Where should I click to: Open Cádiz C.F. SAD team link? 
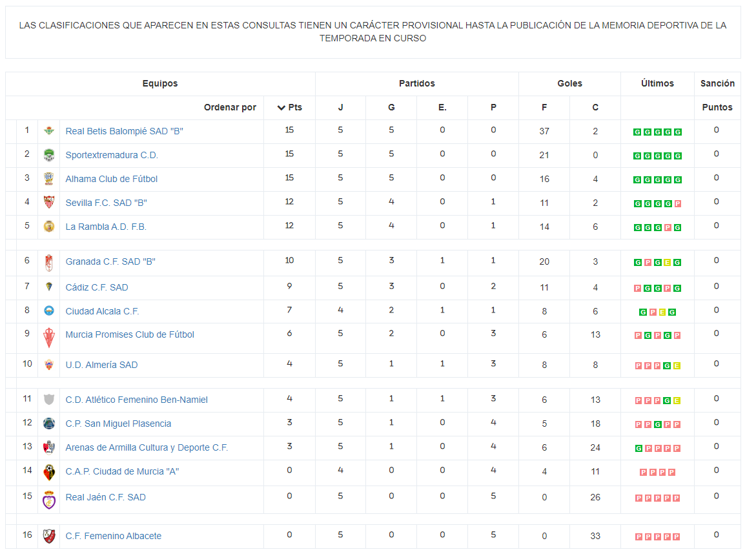coord(97,287)
